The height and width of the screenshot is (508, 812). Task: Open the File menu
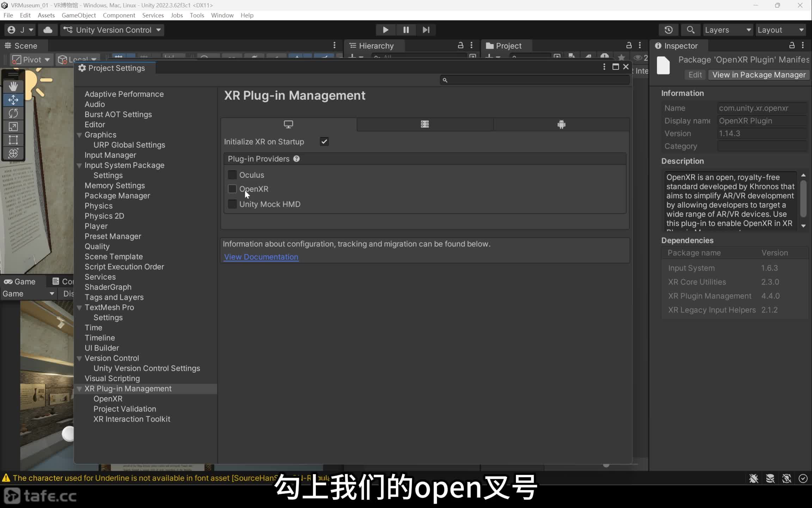click(8, 15)
